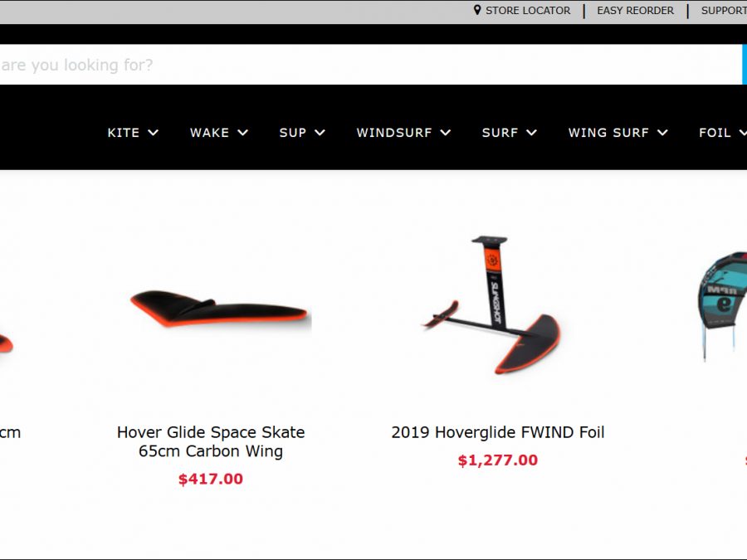This screenshot has height=560, width=747.
Task: Open the SUPPORT link in top bar
Action: tap(724, 11)
